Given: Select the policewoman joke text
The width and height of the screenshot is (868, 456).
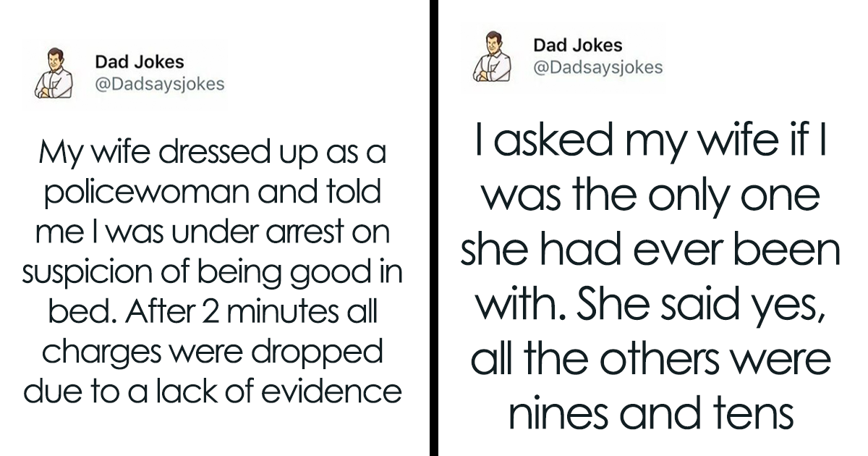Looking at the screenshot, I should coord(213,273).
